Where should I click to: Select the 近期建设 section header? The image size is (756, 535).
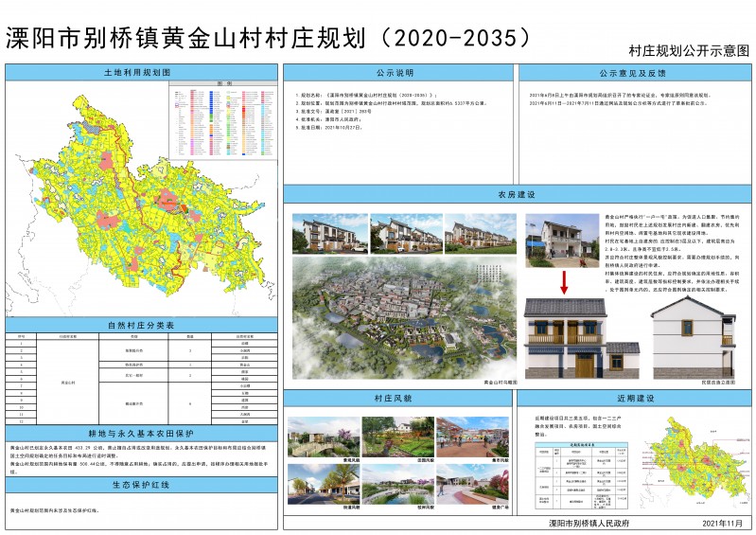[635, 398]
